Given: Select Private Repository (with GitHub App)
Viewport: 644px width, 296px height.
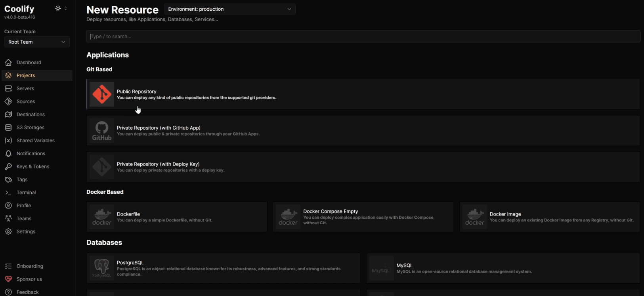Looking at the screenshot, I should (363, 131).
